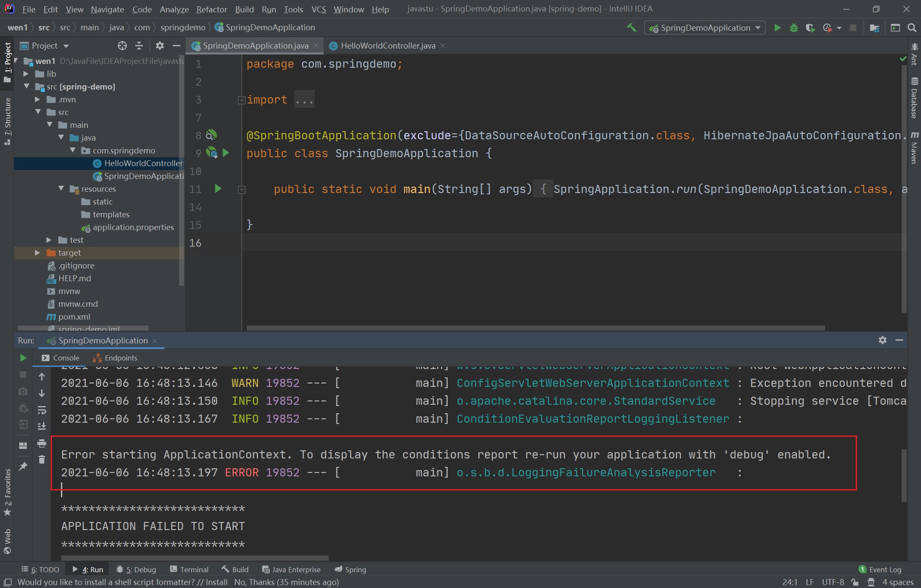Run SpringDemoApplication with Coverage
921x588 pixels.
pyautogui.click(x=810, y=28)
